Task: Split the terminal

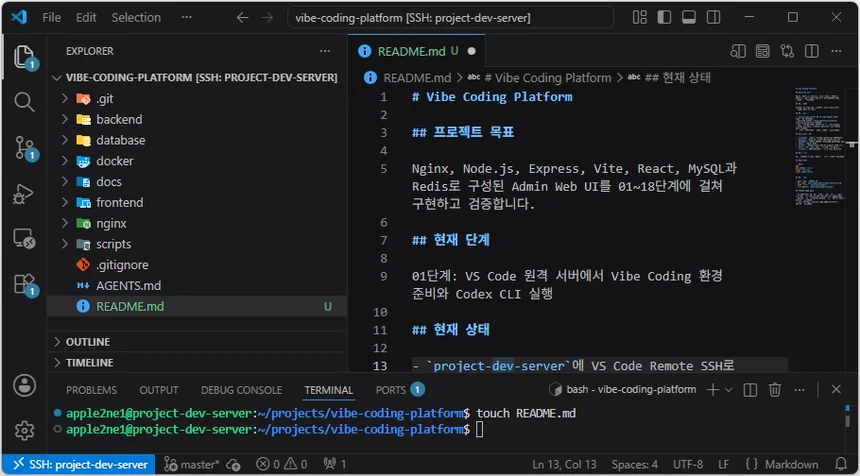Action: (750, 390)
